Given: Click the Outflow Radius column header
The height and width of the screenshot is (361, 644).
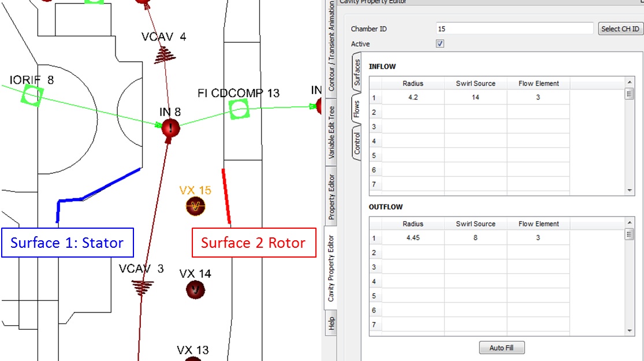Looking at the screenshot, I should coord(413,224).
